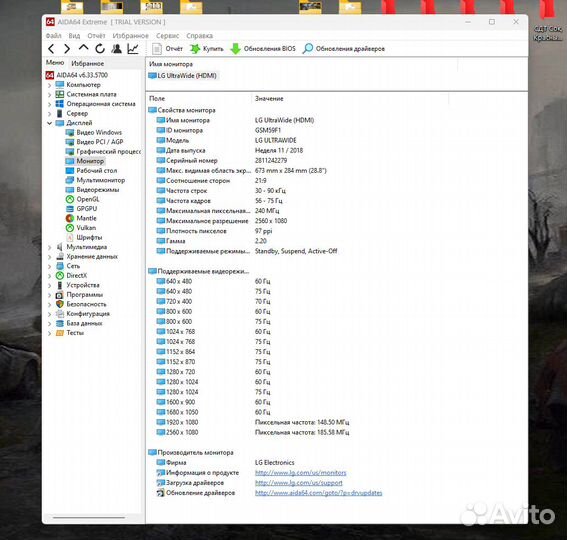The height and width of the screenshot is (540, 567).
Task: Select Видеорежимы tree item
Action: [x=92, y=190]
